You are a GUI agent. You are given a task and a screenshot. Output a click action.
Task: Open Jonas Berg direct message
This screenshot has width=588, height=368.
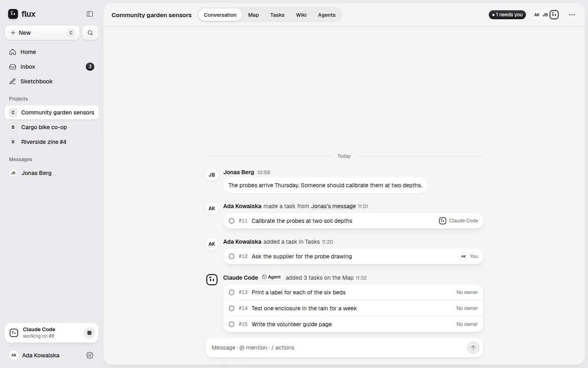[51, 173]
